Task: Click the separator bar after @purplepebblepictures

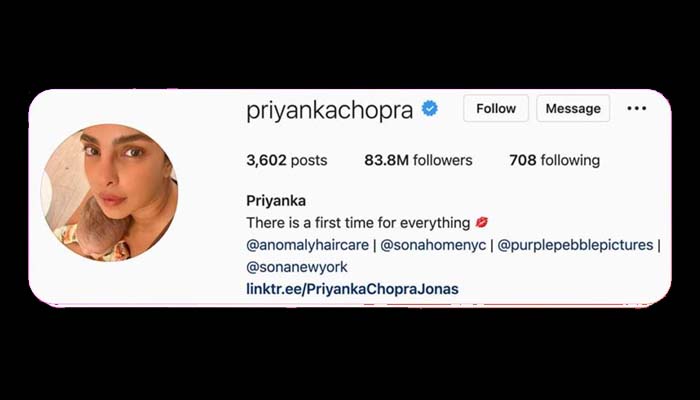Action: click(x=658, y=245)
